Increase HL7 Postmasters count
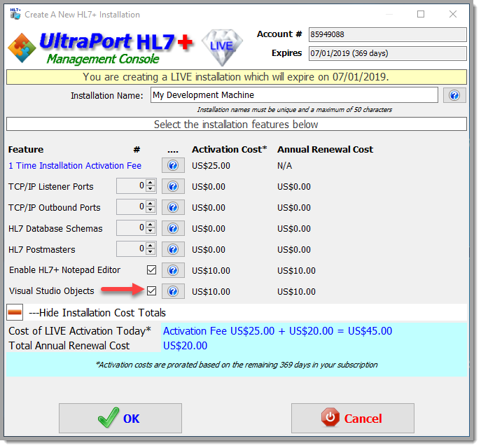The image size is (481, 448). tap(151, 246)
